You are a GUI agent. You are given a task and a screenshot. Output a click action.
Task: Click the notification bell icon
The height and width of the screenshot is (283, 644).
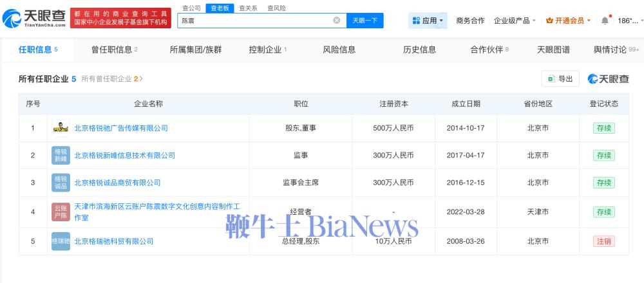click(x=605, y=21)
